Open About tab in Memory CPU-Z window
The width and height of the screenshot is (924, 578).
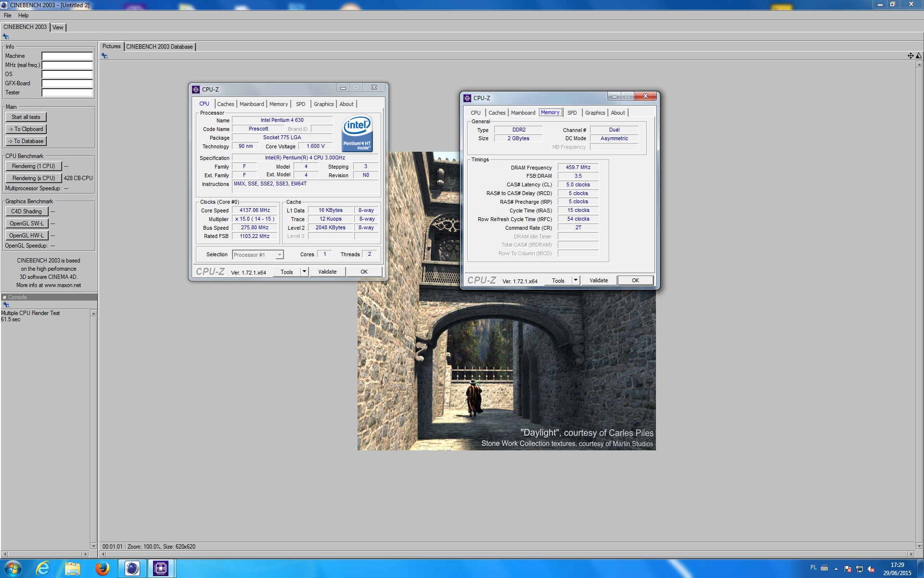pos(618,113)
